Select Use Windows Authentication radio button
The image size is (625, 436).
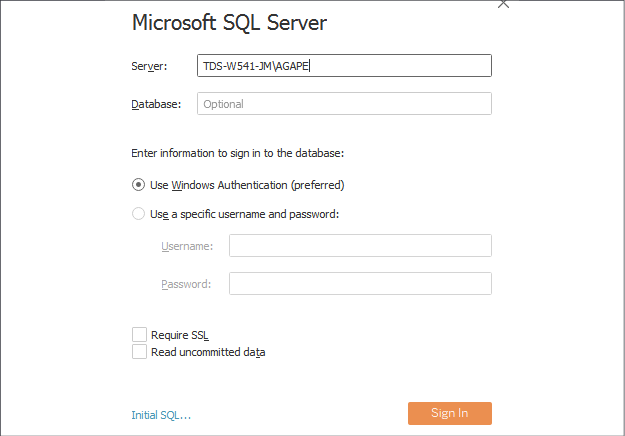[x=138, y=185]
